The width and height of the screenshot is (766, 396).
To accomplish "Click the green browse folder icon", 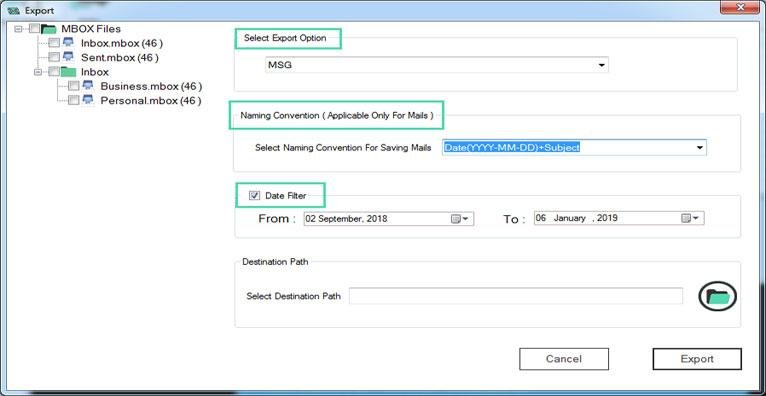I will tap(717, 296).
